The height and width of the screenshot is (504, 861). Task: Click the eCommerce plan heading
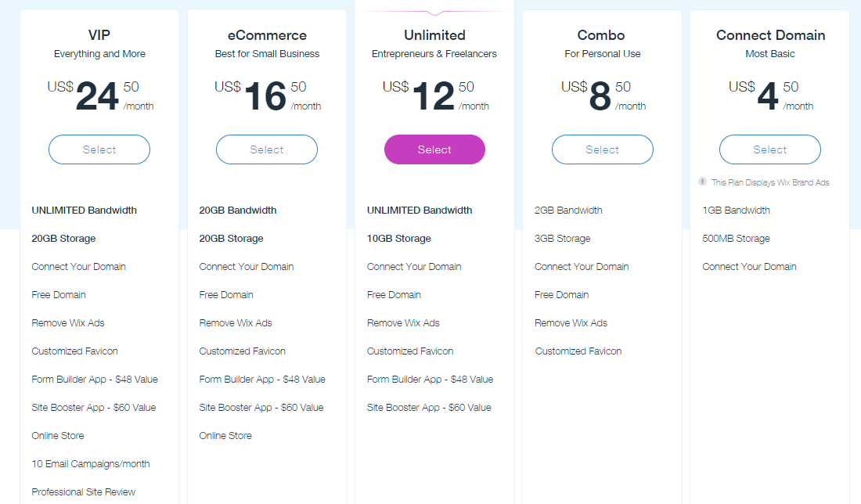267,35
